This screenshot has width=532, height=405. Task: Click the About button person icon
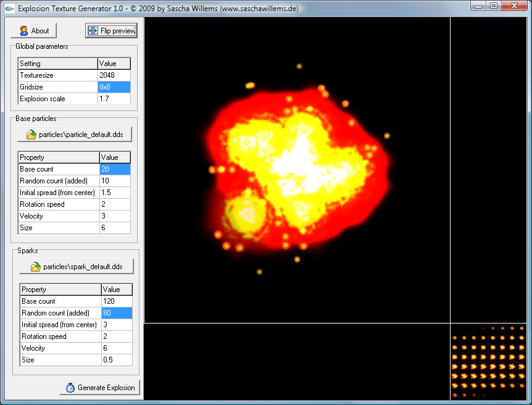coord(23,31)
